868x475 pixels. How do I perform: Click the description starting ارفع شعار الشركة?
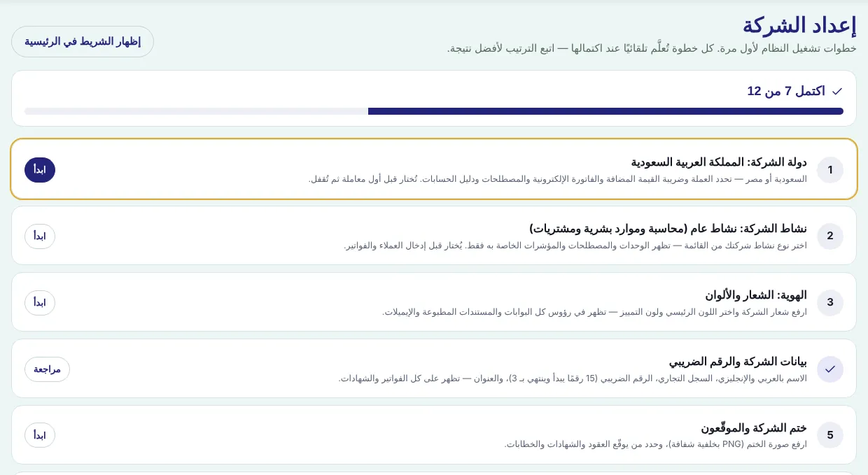click(594, 312)
